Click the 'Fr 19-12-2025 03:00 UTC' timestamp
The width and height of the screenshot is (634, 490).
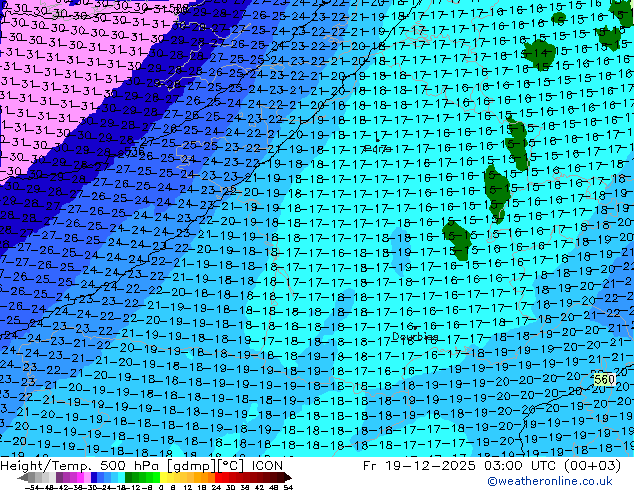460,466
